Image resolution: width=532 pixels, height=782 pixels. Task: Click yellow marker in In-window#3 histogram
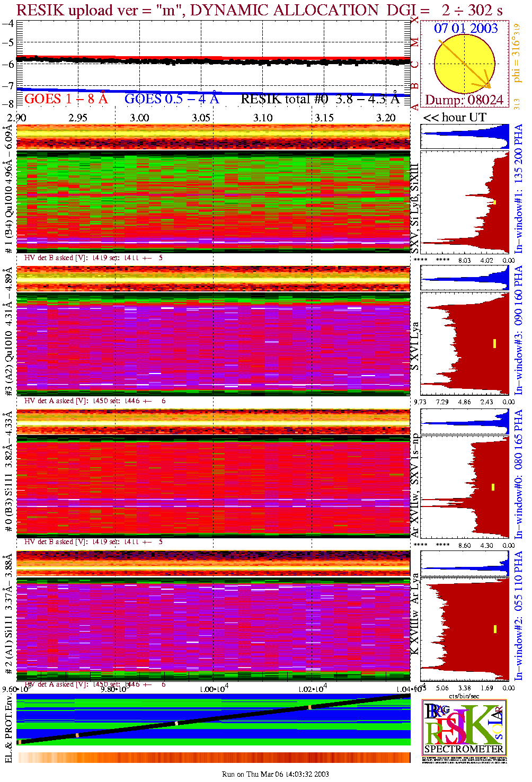[494, 343]
